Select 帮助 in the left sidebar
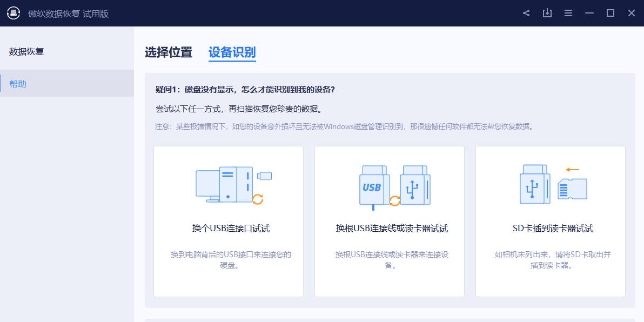Viewport: 644px width, 322px height. 17,83
